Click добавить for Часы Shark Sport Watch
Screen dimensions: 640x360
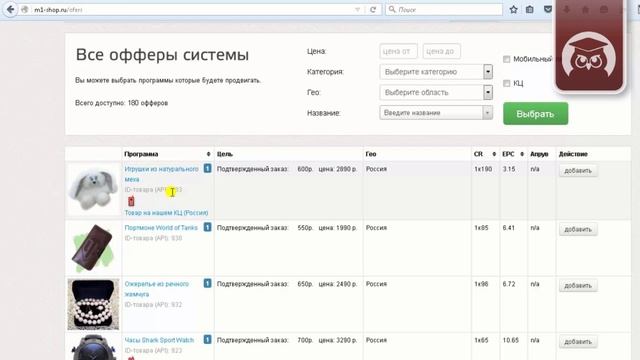coord(578,342)
